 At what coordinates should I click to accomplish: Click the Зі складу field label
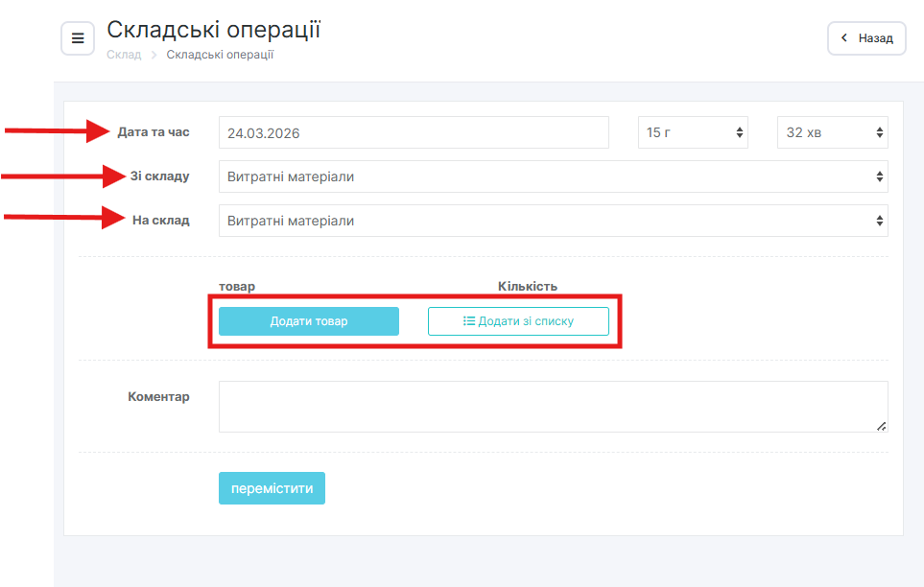pyautogui.click(x=159, y=176)
